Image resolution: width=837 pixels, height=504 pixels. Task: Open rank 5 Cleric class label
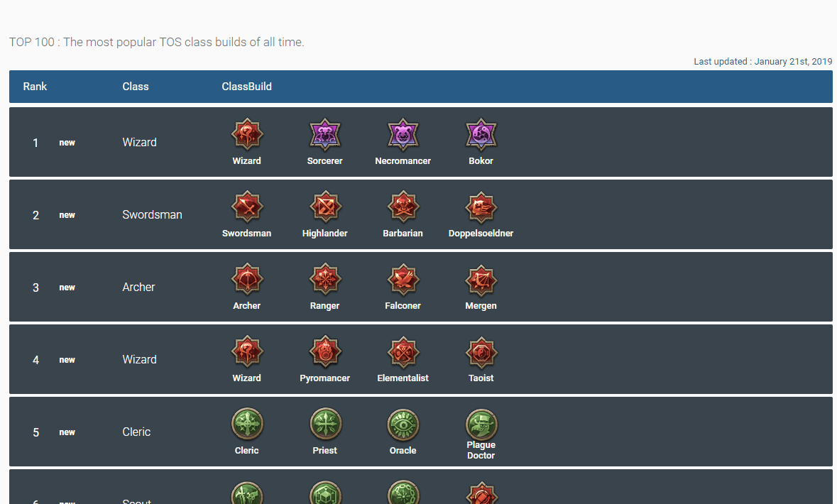pyautogui.click(x=136, y=432)
